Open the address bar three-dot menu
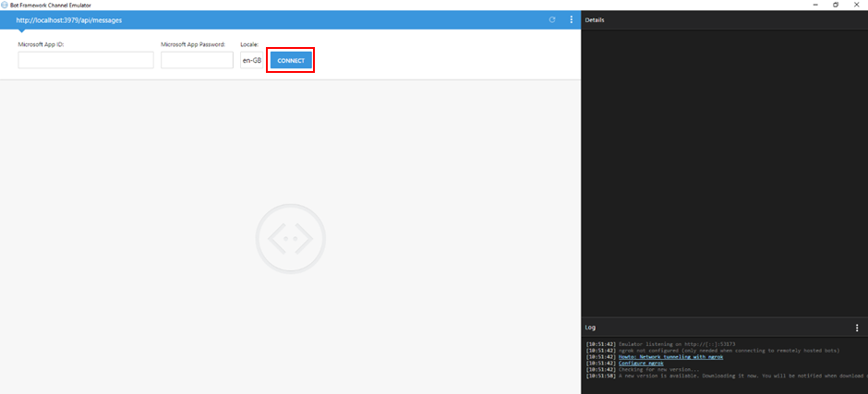This screenshot has width=868, height=394. click(x=572, y=20)
